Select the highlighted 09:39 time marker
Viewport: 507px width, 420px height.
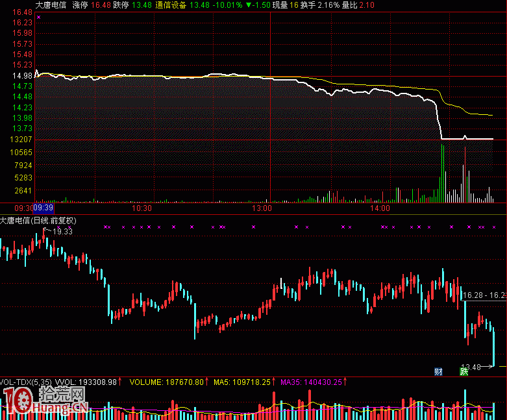point(43,208)
